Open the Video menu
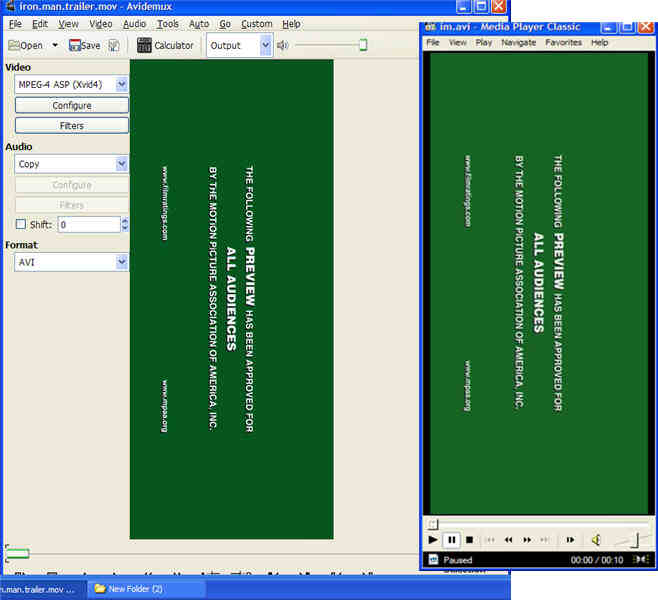The width and height of the screenshot is (658, 608). pyautogui.click(x=101, y=24)
